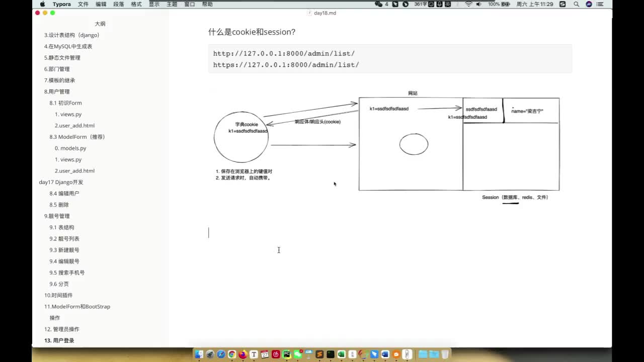The width and height of the screenshot is (644, 362).
Task: Open the 段落 menu
Action: pyautogui.click(x=118, y=4)
